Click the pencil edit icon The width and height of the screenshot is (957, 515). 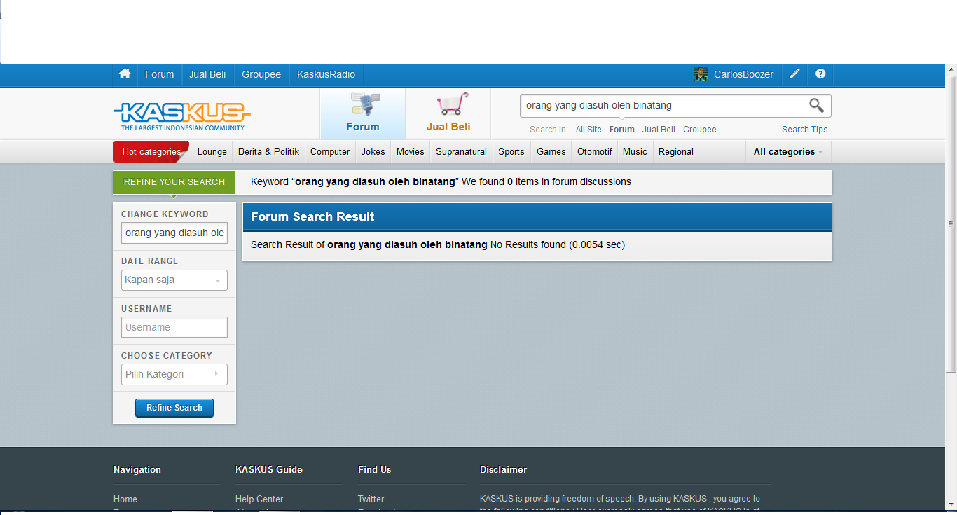coord(795,74)
